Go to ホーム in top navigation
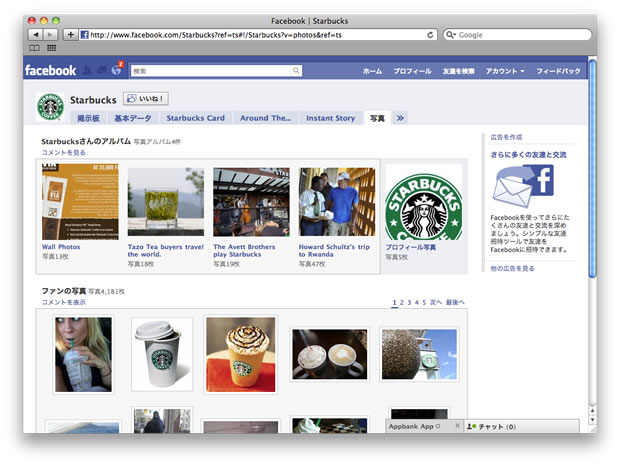This screenshot has width=620, height=465. (x=372, y=71)
